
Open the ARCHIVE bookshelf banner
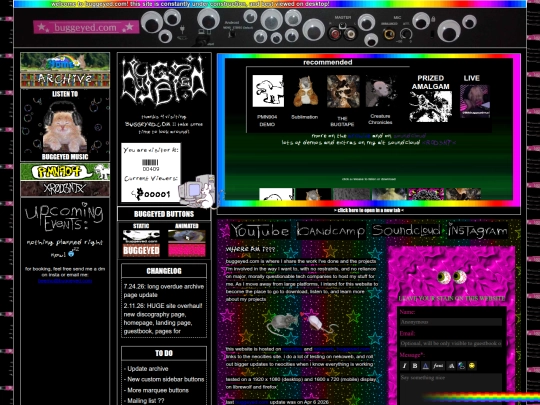[65, 80]
